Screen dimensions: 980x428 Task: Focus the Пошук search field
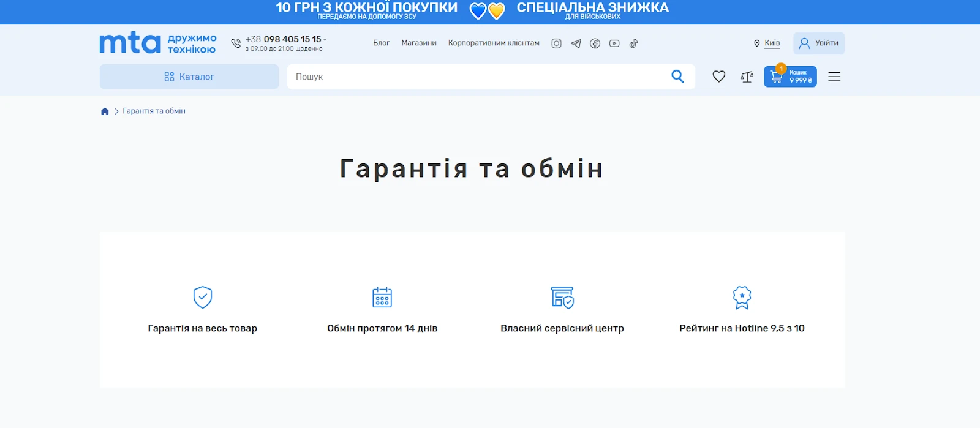(x=478, y=77)
